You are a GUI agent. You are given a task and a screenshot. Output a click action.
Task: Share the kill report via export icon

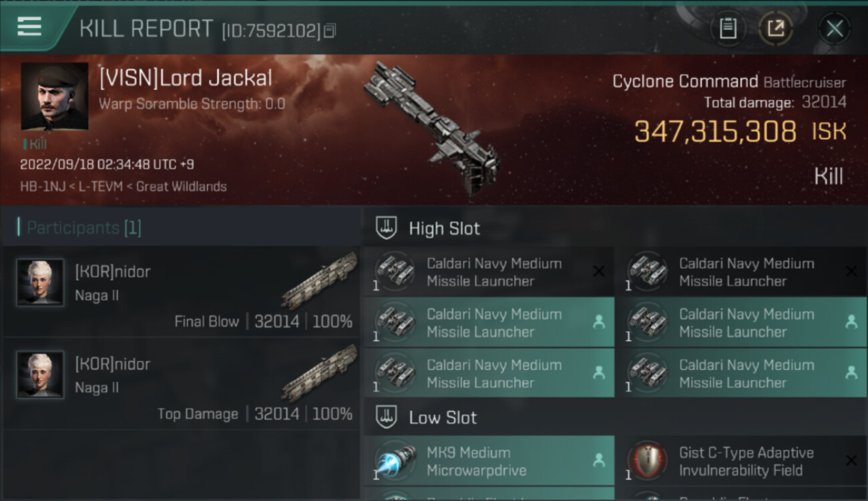pos(775,28)
